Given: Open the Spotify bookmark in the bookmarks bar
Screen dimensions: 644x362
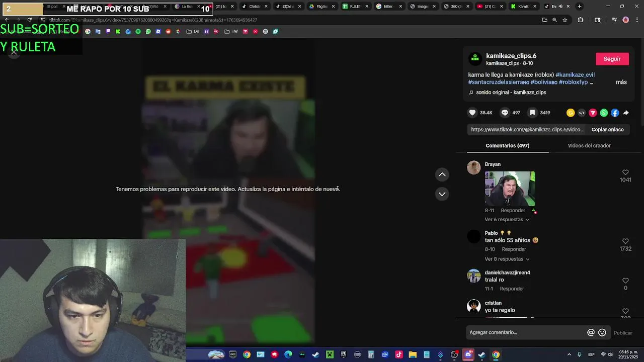Looking at the screenshot, I should pyautogui.click(x=138, y=31).
